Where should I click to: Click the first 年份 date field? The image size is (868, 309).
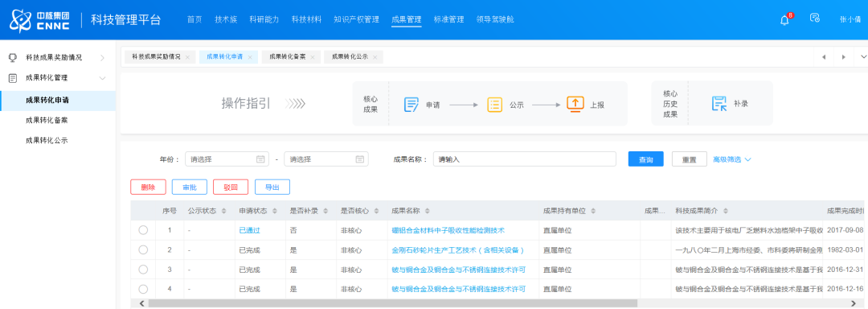tap(227, 159)
